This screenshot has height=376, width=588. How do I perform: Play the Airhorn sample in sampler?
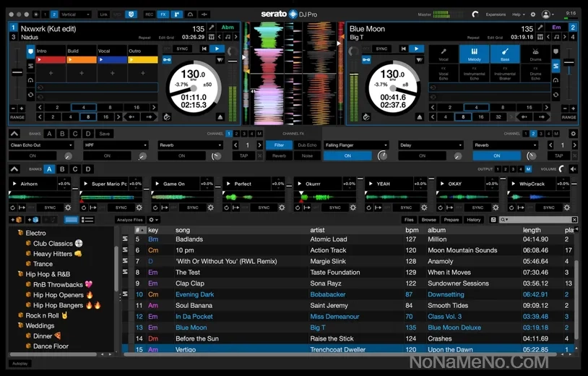click(14, 184)
